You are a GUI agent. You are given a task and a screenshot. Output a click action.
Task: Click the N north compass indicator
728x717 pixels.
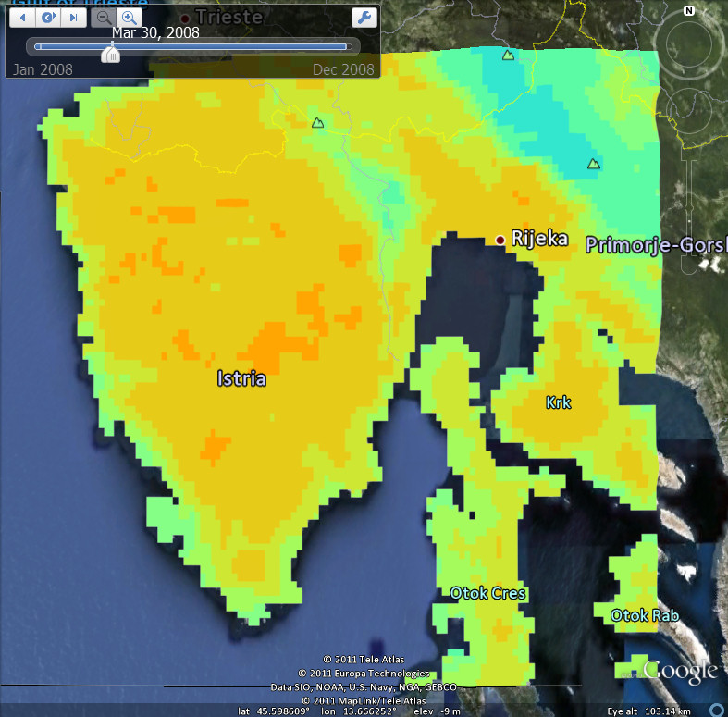[x=689, y=11]
